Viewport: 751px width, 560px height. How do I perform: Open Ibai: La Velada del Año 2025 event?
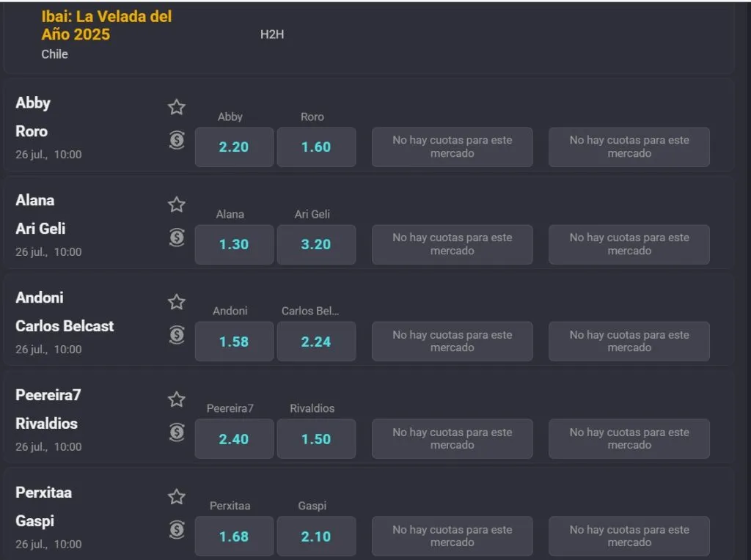click(x=106, y=26)
